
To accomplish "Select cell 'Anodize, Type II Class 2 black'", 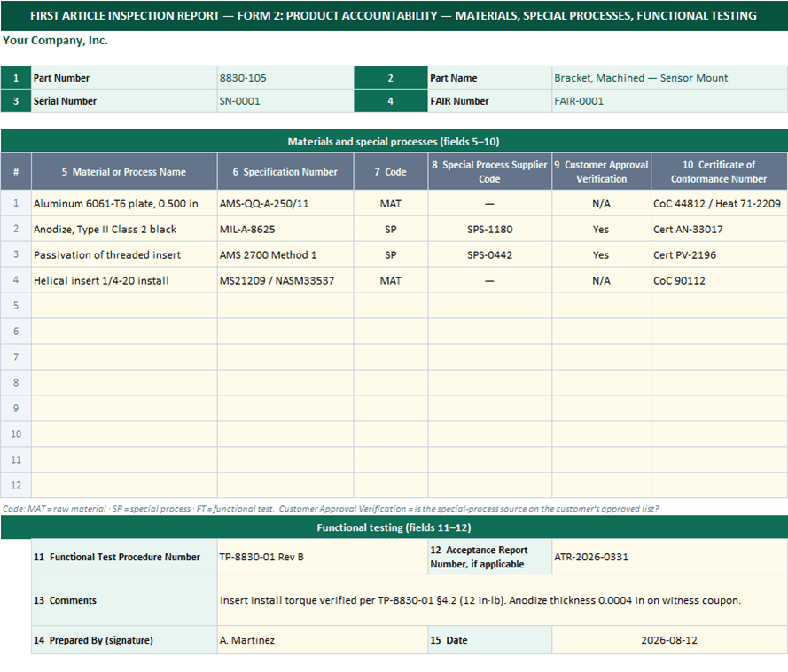I will (124, 230).
